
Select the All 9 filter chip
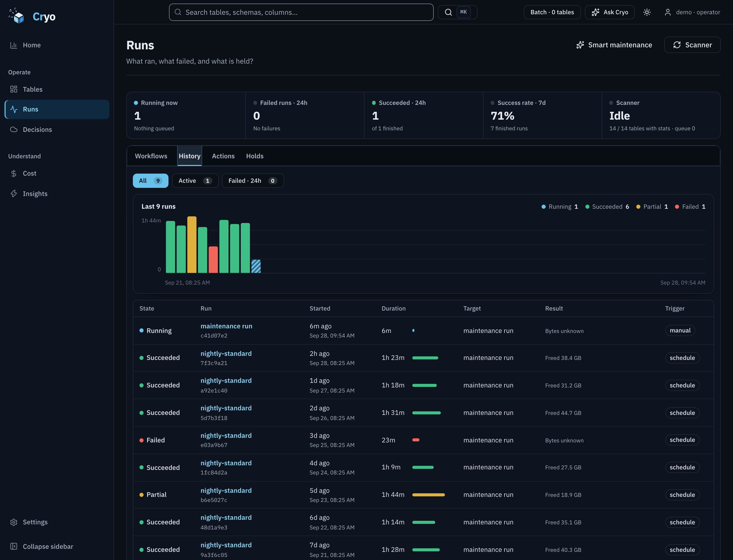click(x=151, y=181)
